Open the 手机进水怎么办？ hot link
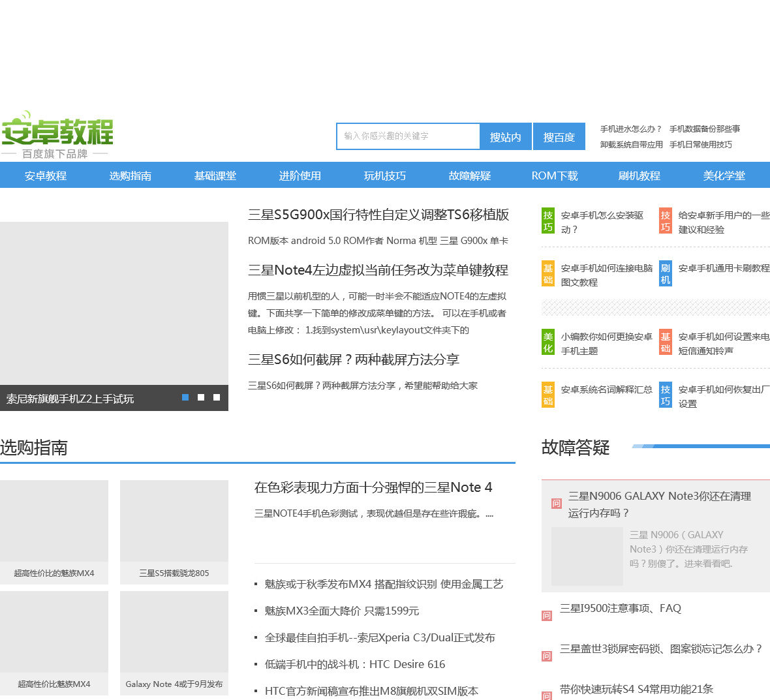The image size is (770, 700). pos(631,129)
